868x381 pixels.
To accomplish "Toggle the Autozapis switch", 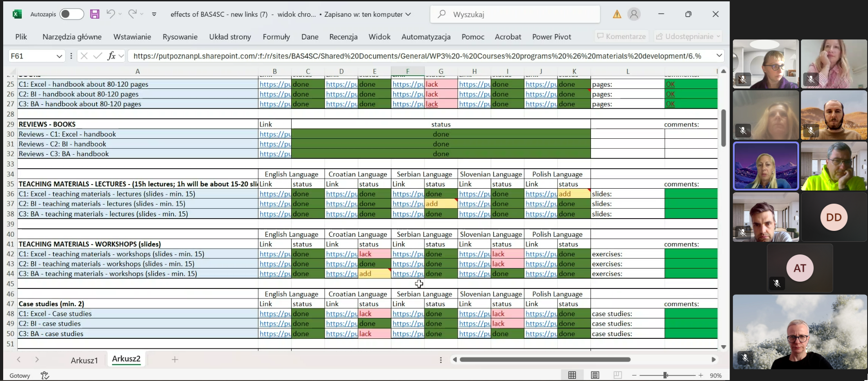I will tap(72, 14).
